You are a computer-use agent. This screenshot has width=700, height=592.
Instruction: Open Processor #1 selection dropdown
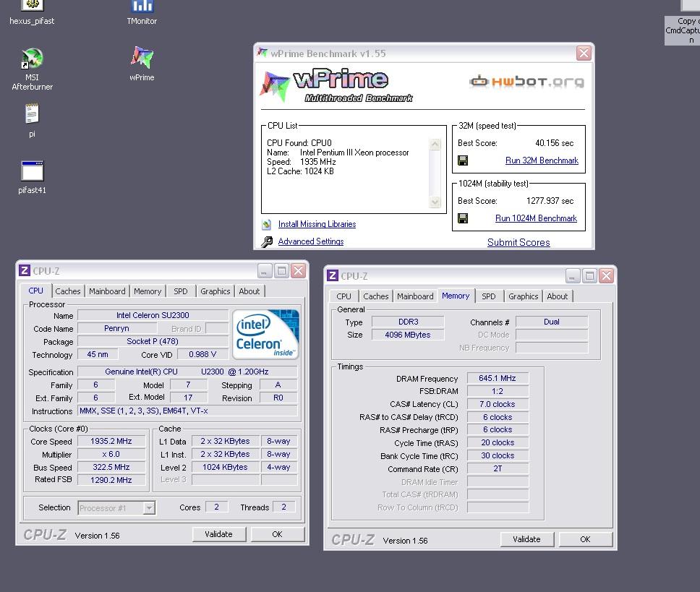tap(116, 507)
